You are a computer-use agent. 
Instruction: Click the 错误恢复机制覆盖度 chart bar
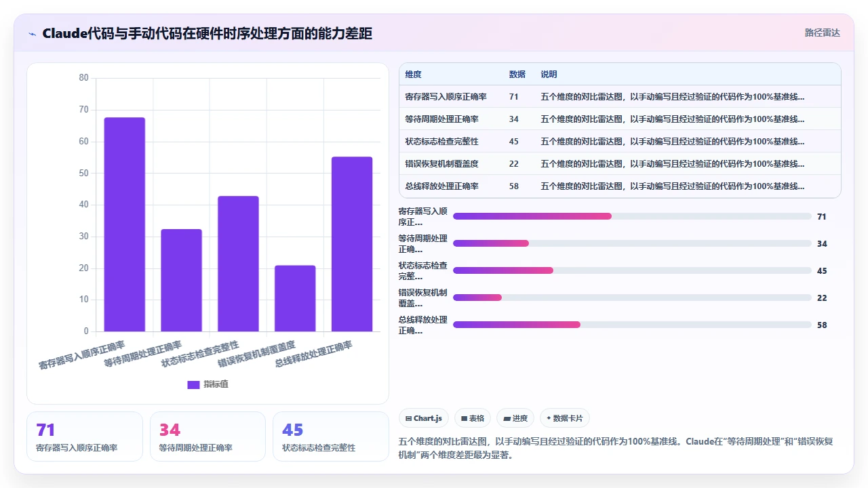click(x=295, y=298)
